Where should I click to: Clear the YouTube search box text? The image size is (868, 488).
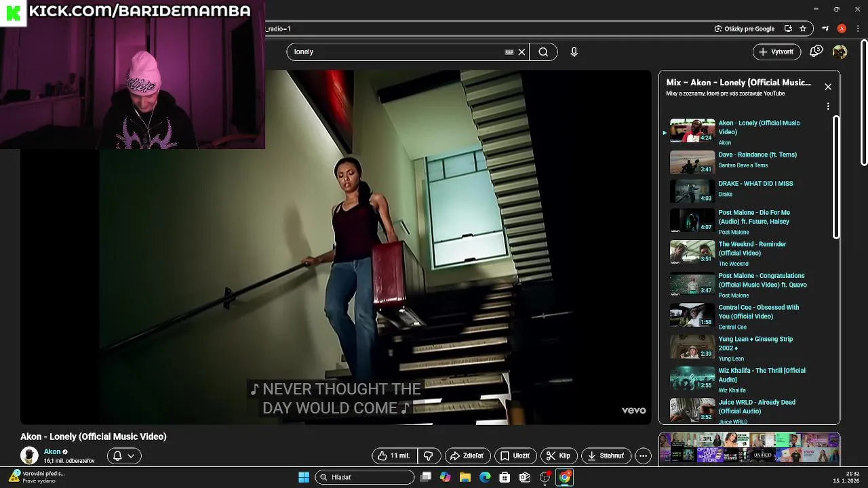[521, 52]
